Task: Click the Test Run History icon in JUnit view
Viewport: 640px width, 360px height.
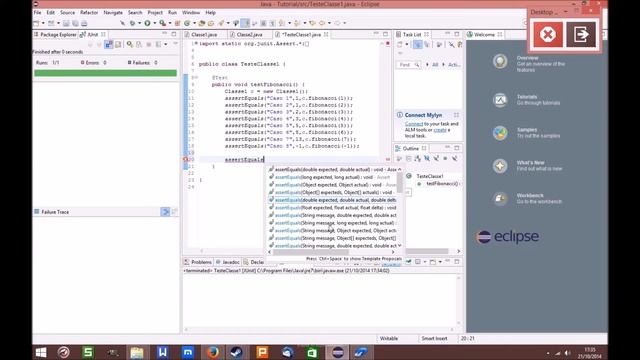Action: click(x=158, y=44)
